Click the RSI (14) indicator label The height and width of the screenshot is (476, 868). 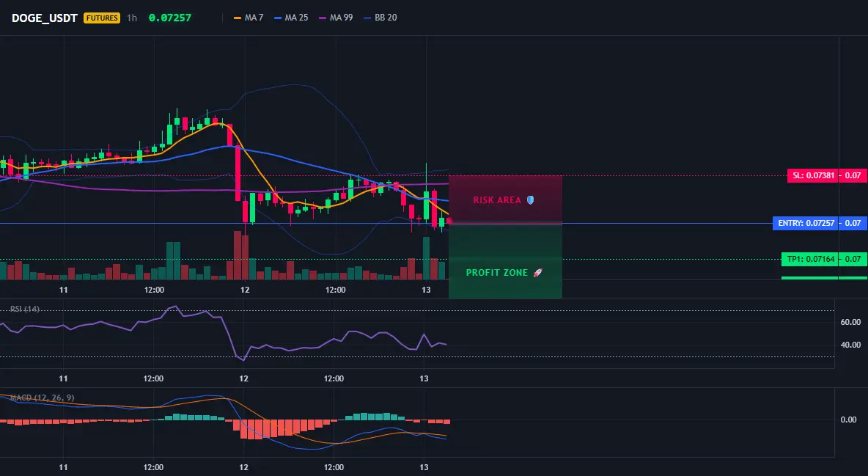[x=25, y=309]
